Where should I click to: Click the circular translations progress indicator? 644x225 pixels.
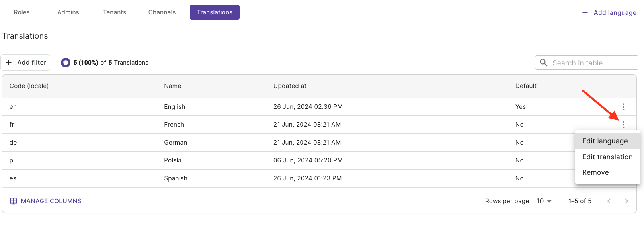[66, 63]
